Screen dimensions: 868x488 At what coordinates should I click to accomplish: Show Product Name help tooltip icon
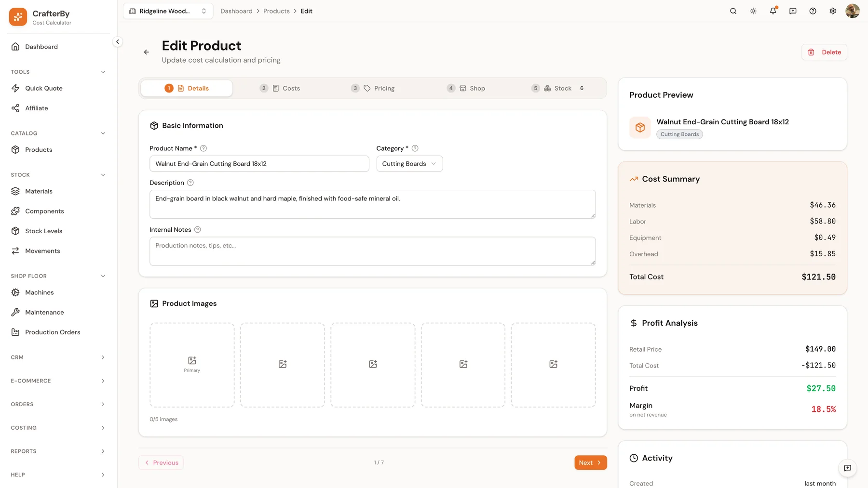click(203, 148)
